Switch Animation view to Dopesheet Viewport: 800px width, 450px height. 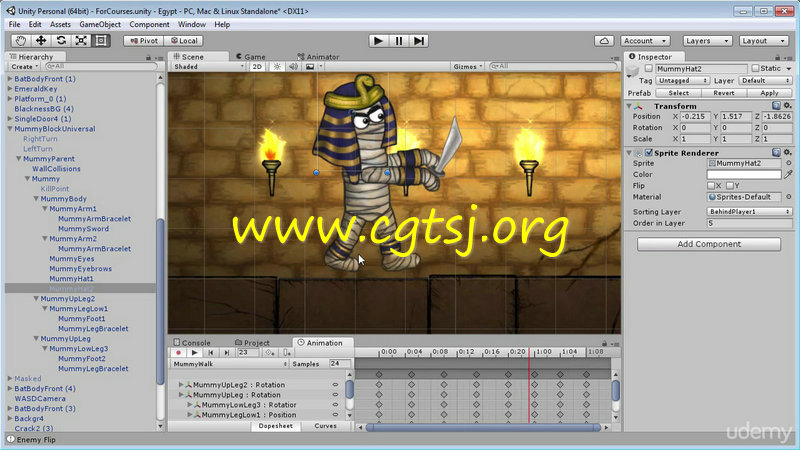click(276, 426)
